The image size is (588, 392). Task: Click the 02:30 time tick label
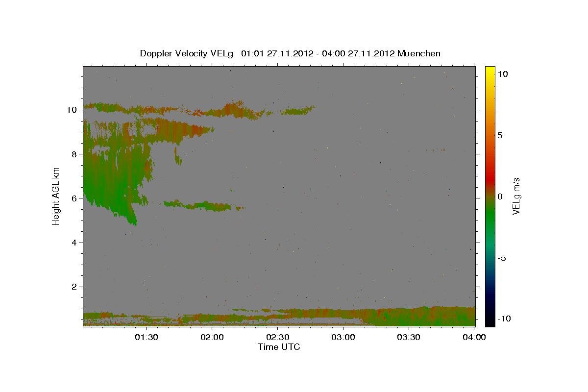pyautogui.click(x=277, y=337)
